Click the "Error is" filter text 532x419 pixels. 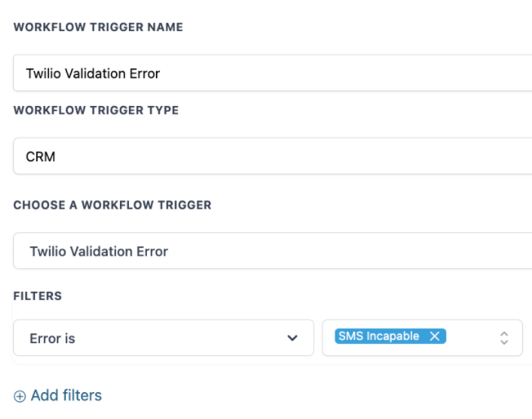click(x=52, y=338)
